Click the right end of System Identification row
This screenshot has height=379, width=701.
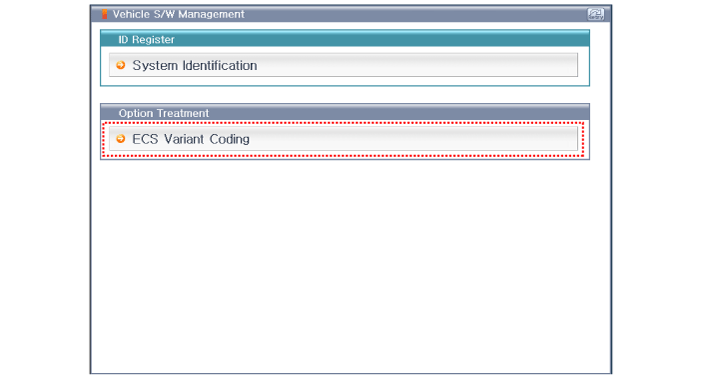tap(559, 65)
